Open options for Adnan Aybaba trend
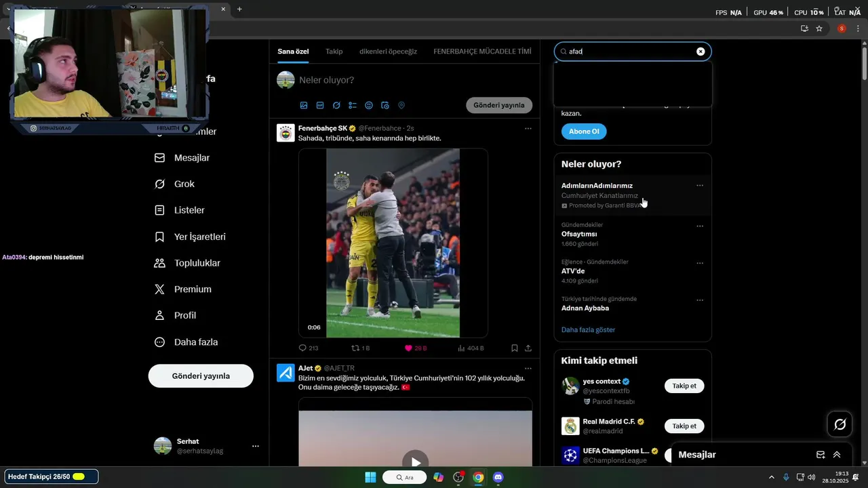 [x=700, y=300]
